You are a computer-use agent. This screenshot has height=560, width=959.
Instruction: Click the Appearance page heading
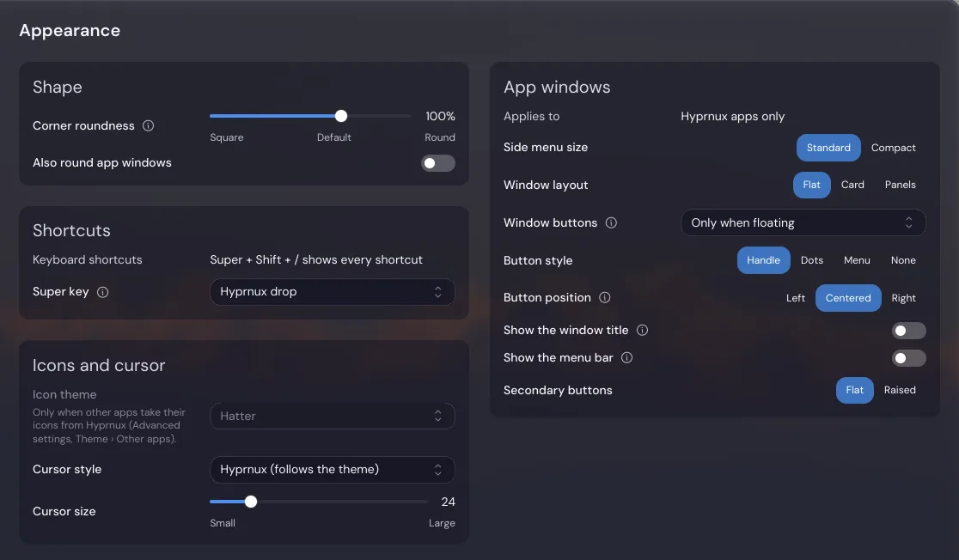click(70, 31)
